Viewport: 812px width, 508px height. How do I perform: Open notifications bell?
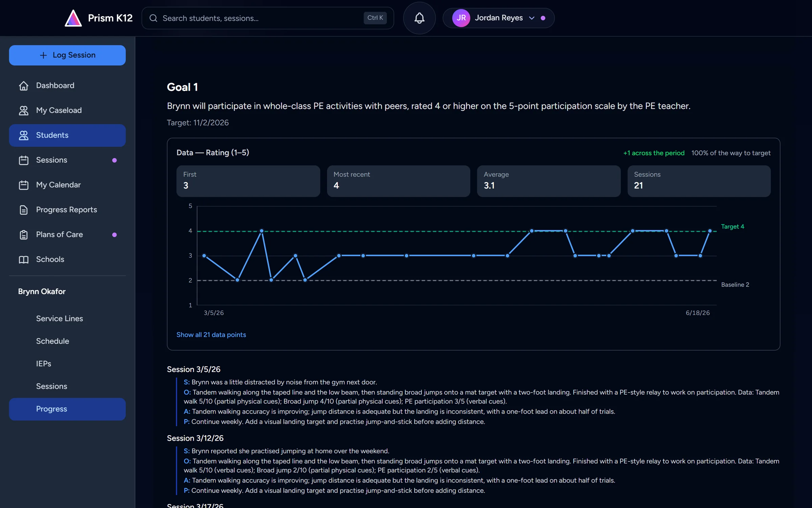click(419, 18)
